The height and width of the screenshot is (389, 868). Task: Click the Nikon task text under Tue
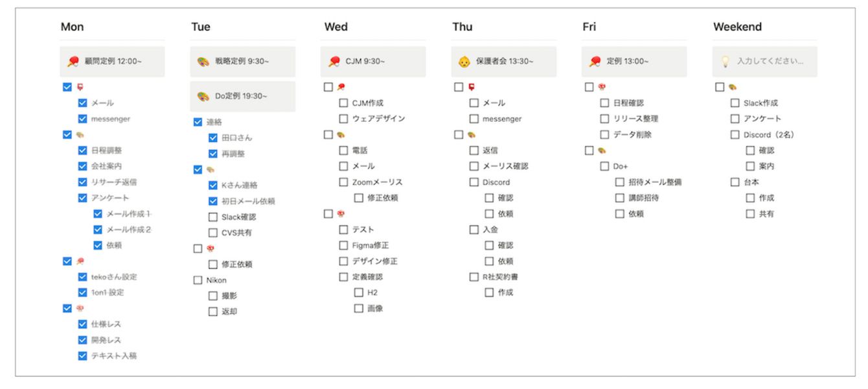pos(216,280)
